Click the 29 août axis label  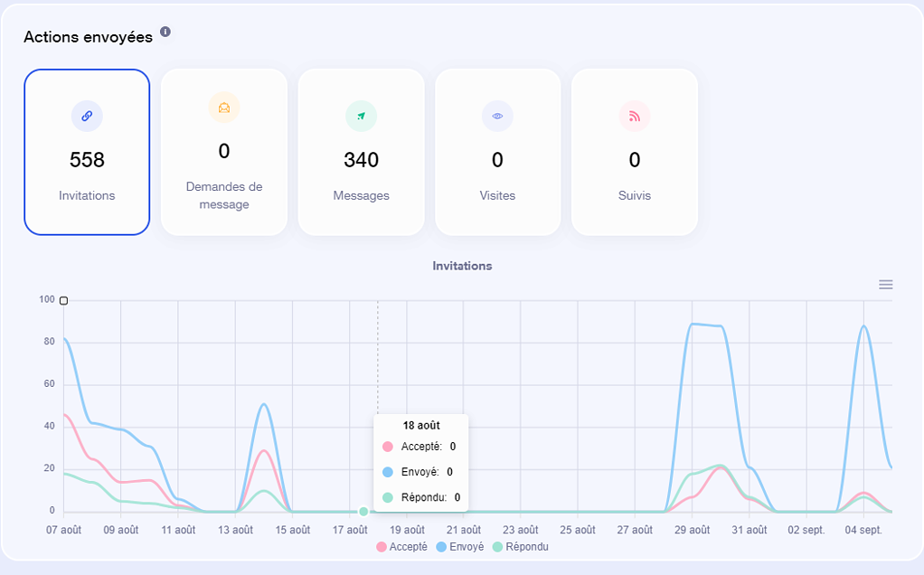pos(692,530)
